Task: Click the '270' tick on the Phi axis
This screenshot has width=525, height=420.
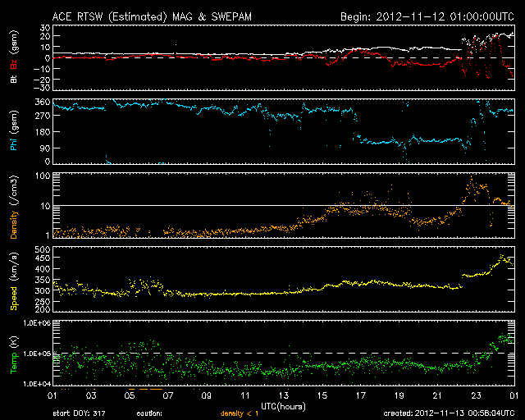Action: pos(43,116)
